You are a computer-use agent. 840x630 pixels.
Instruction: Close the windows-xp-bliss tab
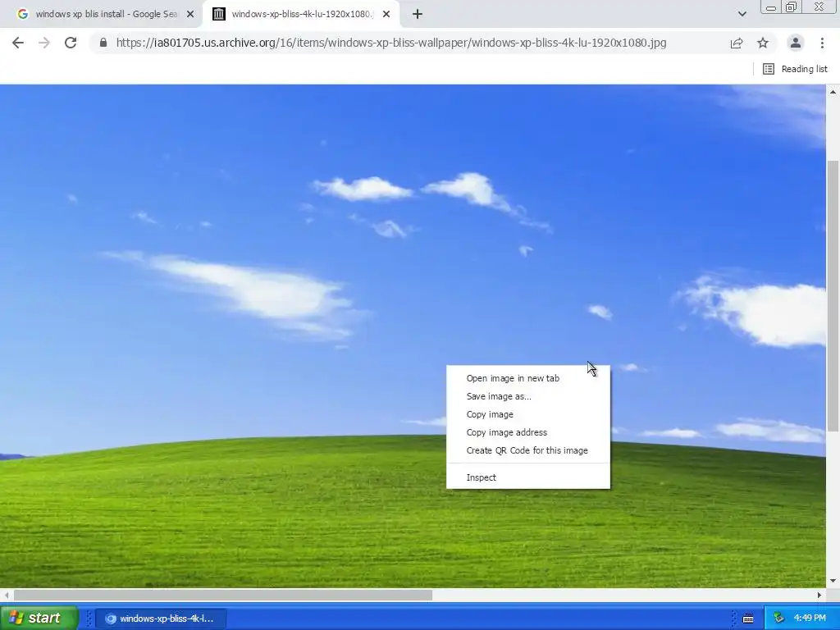tap(386, 15)
